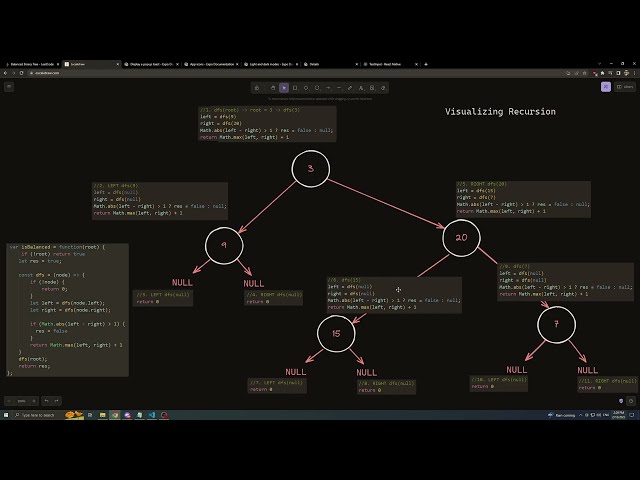Select the //7. LEFT dfs(null) return note
640x480 pixels.
point(277,386)
